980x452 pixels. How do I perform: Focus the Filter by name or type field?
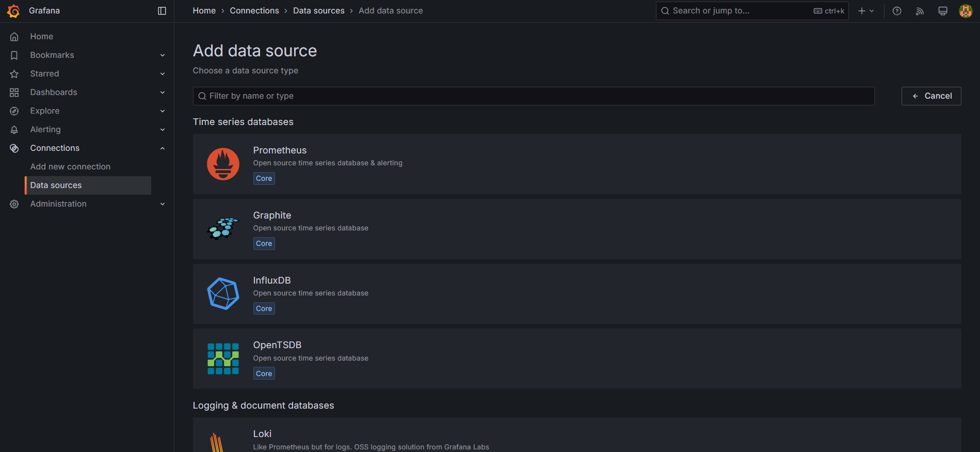pyautogui.click(x=534, y=96)
